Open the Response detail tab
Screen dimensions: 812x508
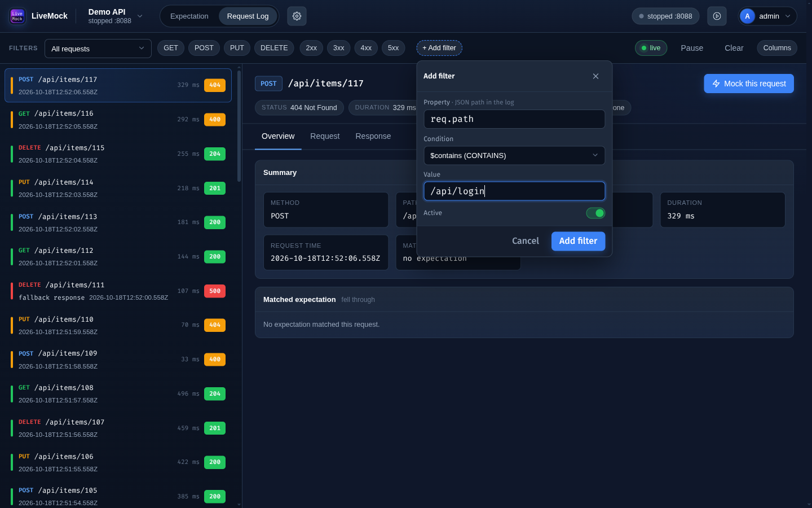373,136
